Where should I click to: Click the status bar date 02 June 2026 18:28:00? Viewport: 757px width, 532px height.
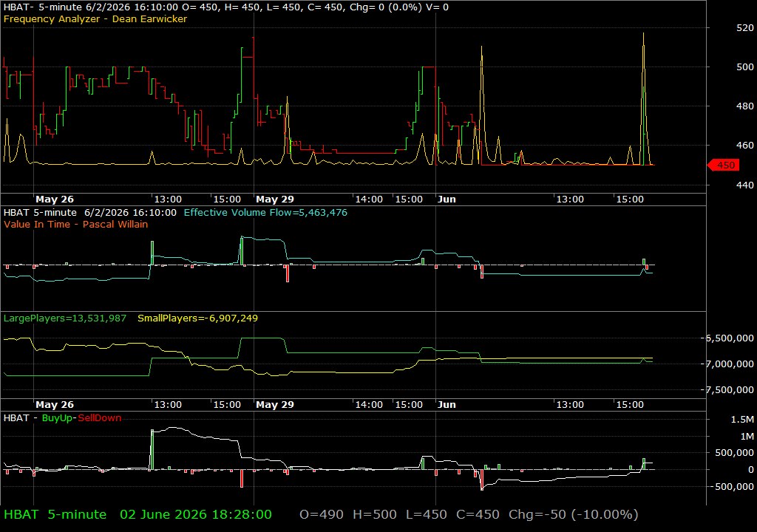pyautogui.click(x=195, y=514)
